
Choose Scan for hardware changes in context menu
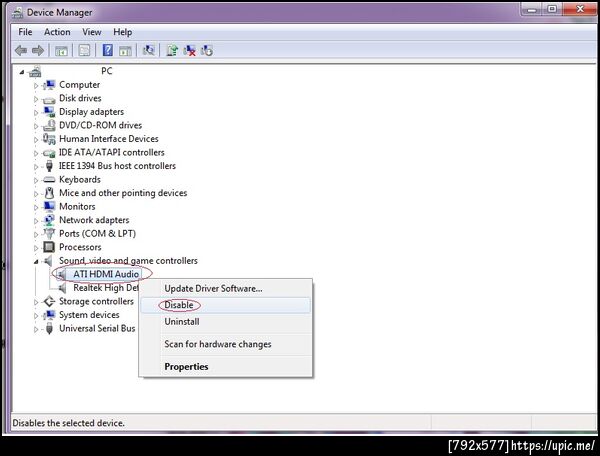[226, 344]
